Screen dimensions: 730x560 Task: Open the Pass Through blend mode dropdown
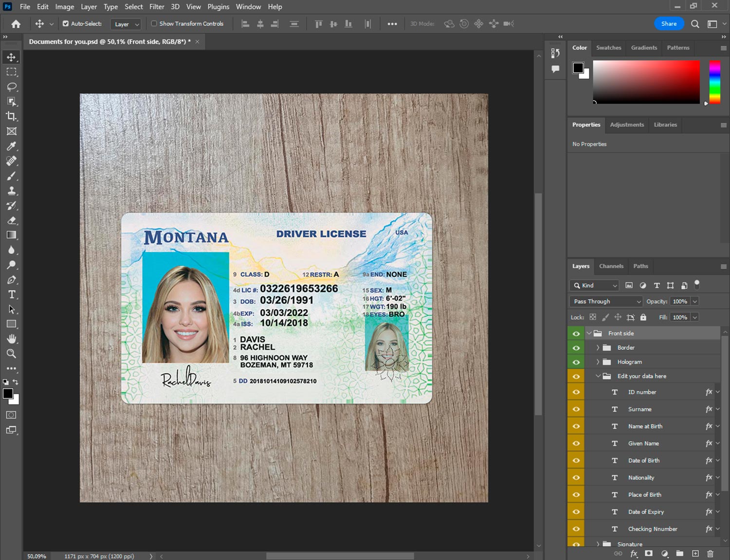[x=606, y=302]
